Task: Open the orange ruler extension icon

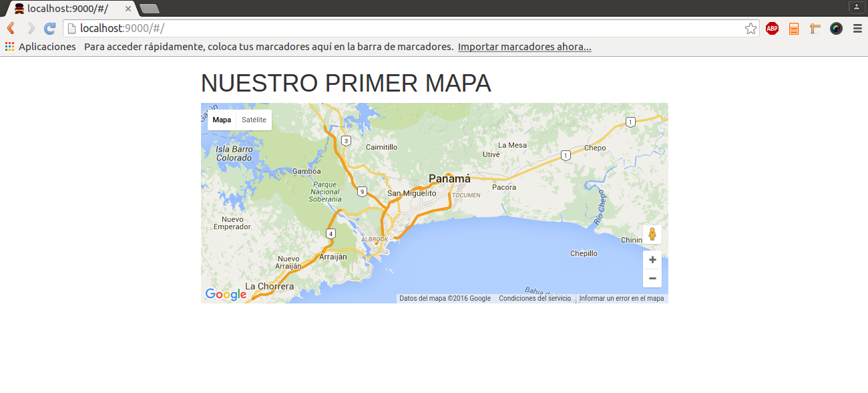Action: coord(815,28)
